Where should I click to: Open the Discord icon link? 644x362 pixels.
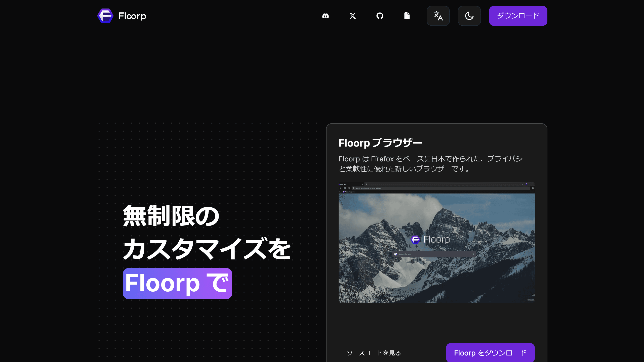point(325,16)
